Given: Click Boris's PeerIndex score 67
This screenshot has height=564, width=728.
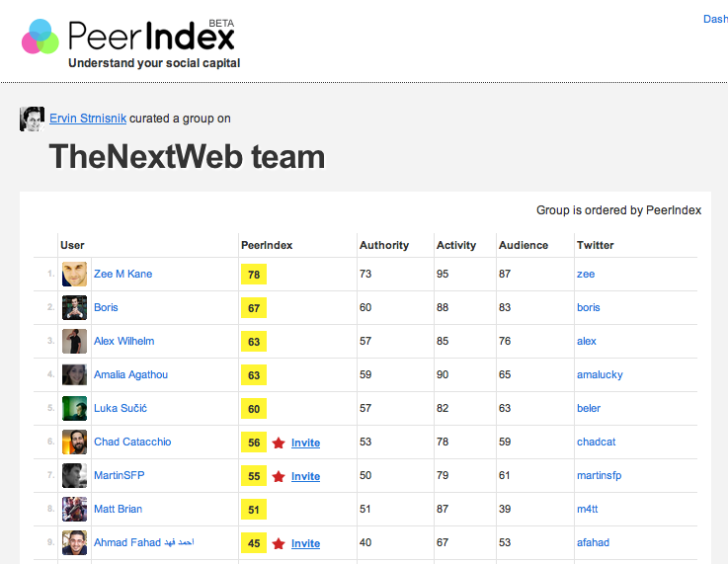Looking at the screenshot, I should 254,308.
